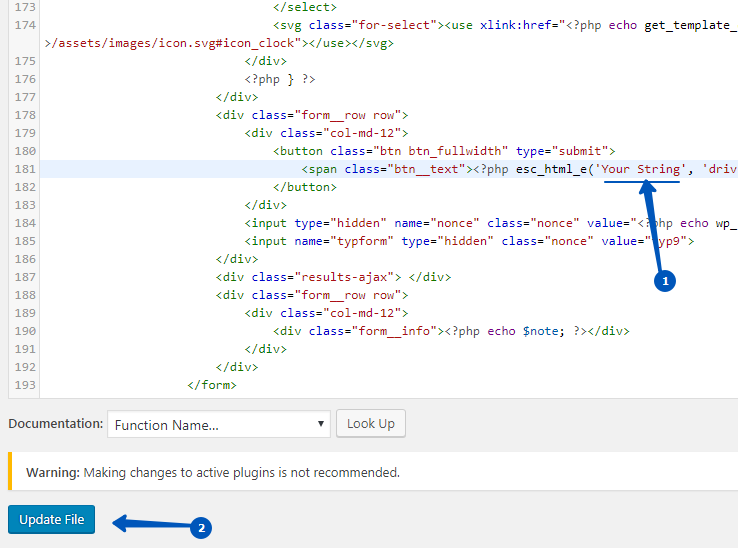Viewport: 738px width, 548px height.
Task: Open the Function Name documentation dropdown
Action: point(218,424)
